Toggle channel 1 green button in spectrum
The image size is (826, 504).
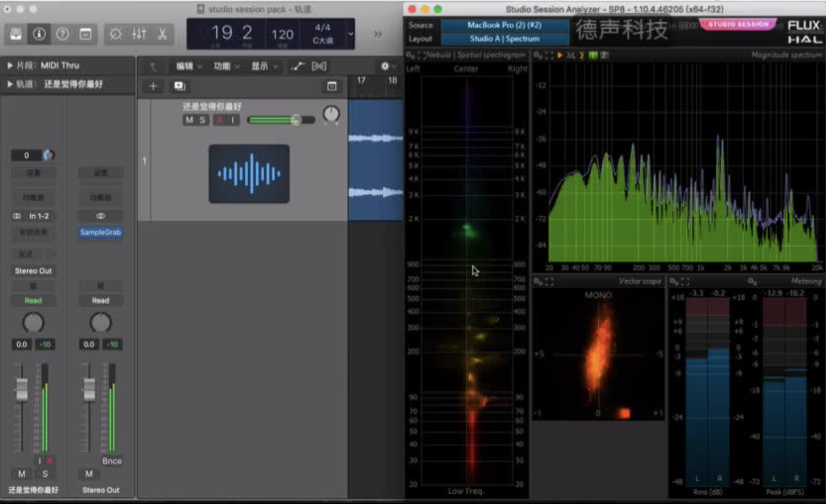click(593, 55)
